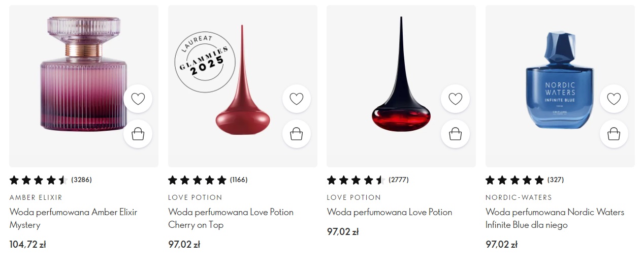View the 3286 reviews for Amber Elixir
Image resolution: width=644 pixels, height=265 pixels.
point(81,180)
